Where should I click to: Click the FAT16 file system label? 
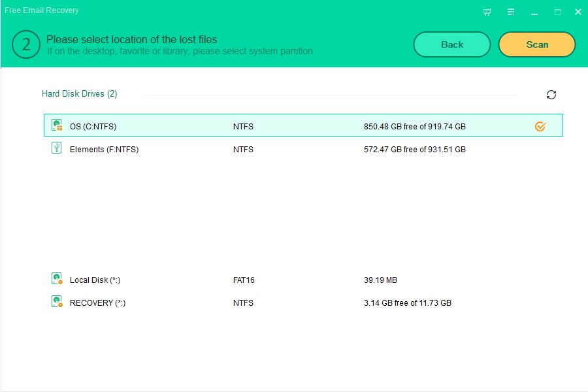[244, 280]
